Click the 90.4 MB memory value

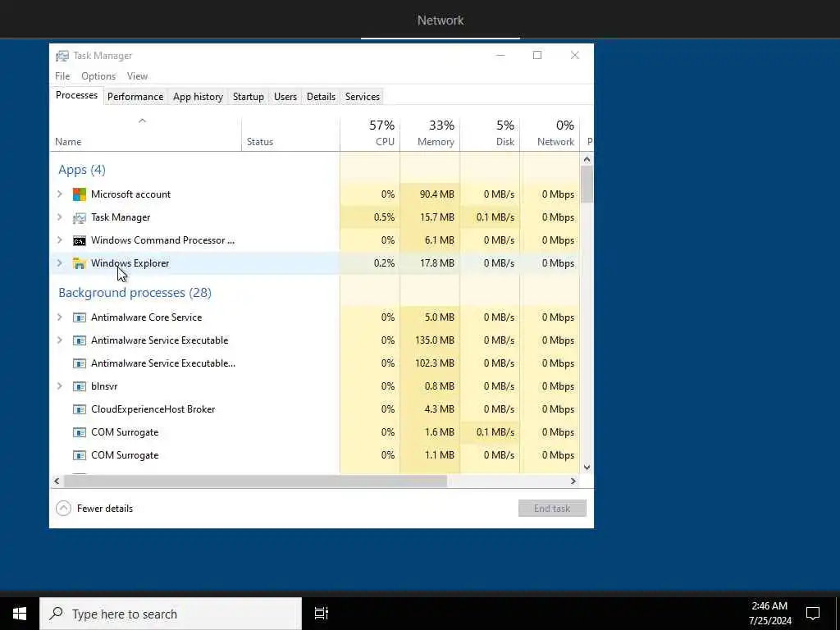tap(436, 194)
